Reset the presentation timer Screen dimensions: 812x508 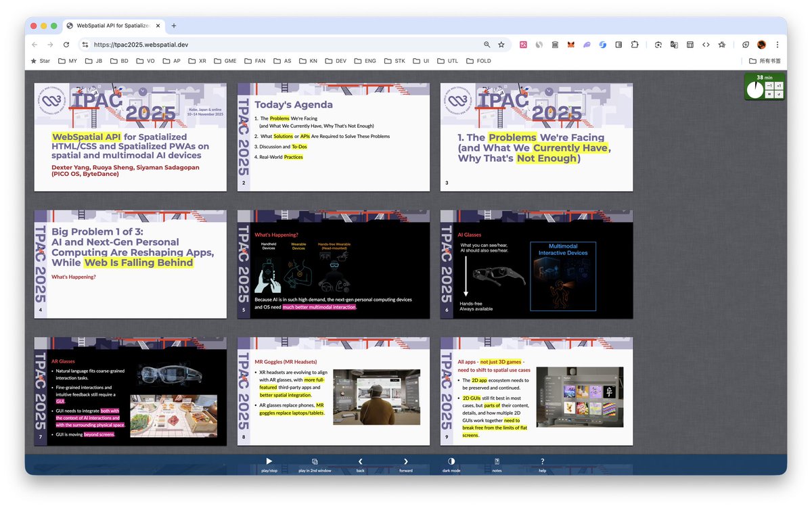pyautogui.click(x=779, y=94)
